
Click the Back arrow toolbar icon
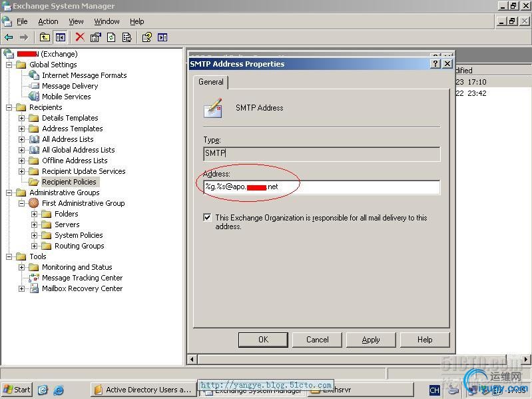[x=9, y=37]
